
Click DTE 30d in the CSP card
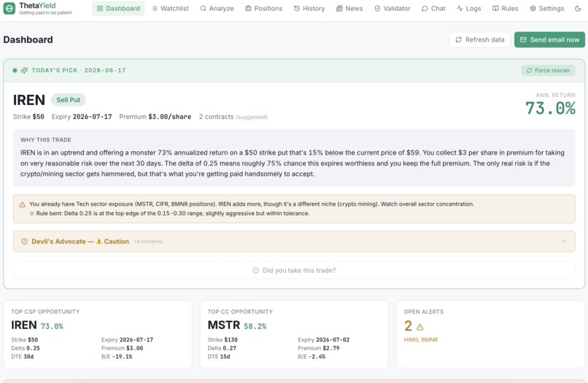23,356
